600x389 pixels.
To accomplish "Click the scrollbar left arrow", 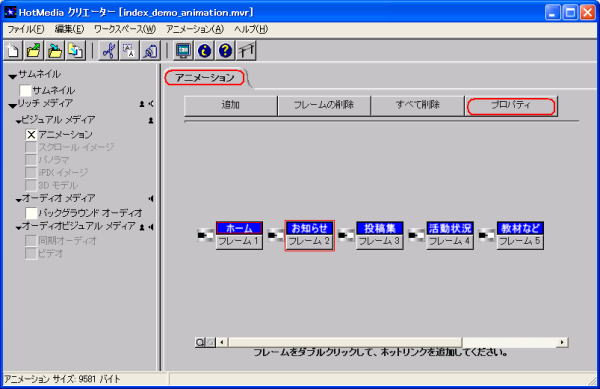I will click(x=222, y=342).
